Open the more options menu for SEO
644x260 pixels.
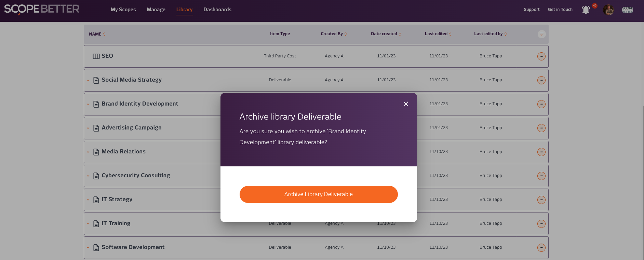(541, 56)
